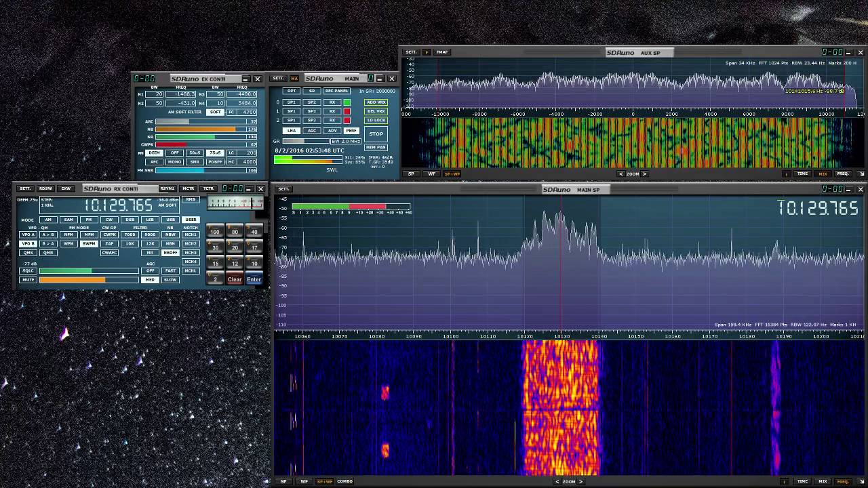Enable NR noise reduction
868x488 pixels.
[150, 253]
